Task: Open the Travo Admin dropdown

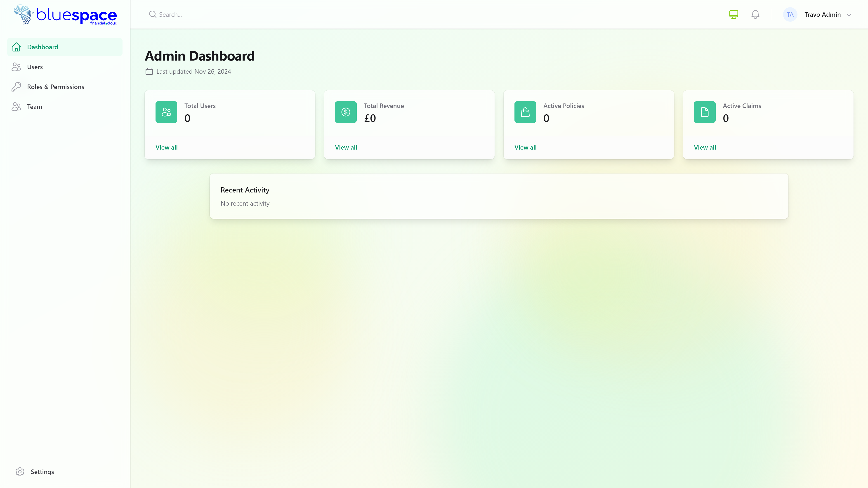Action: click(x=823, y=14)
